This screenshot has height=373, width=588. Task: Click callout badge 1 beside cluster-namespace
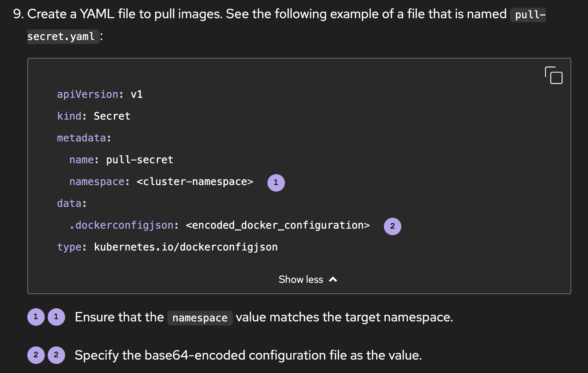pos(276,183)
